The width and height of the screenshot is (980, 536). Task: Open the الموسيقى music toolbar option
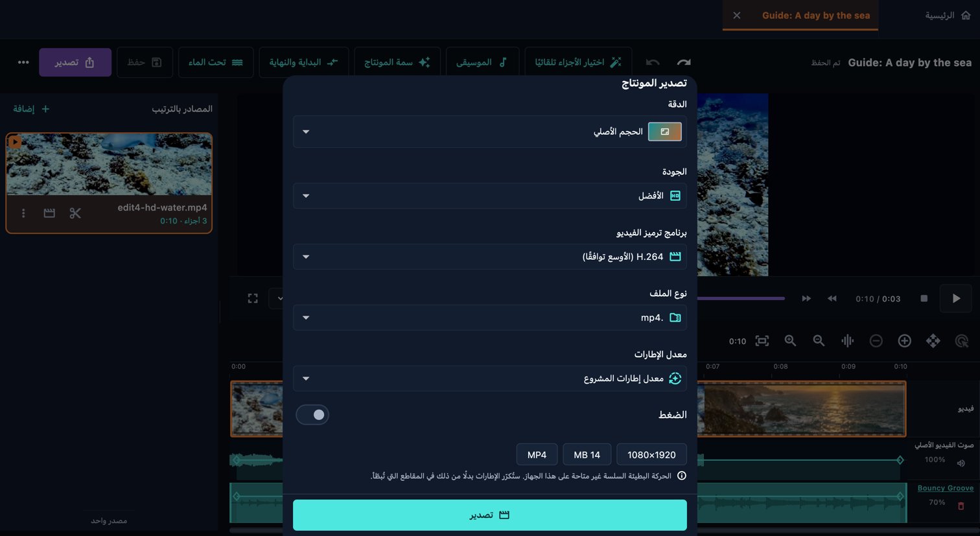click(482, 62)
